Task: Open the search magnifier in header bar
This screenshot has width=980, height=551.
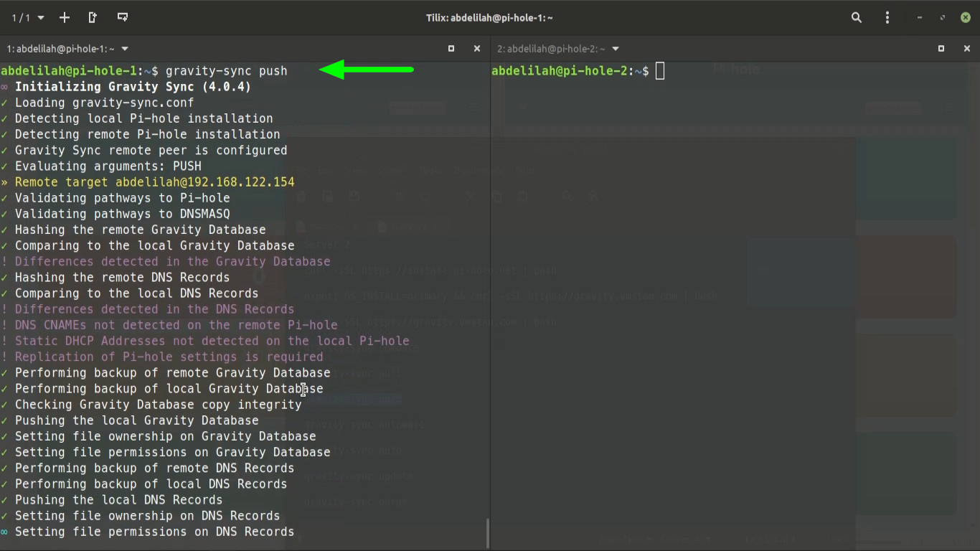Action: 856,17
